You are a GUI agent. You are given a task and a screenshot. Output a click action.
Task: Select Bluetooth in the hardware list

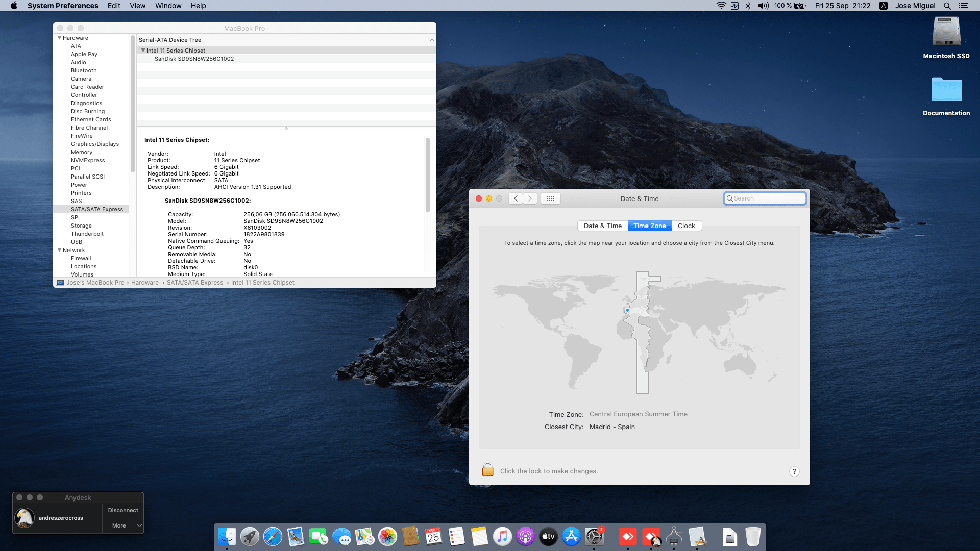pyautogui.click(x=84, y=70)
